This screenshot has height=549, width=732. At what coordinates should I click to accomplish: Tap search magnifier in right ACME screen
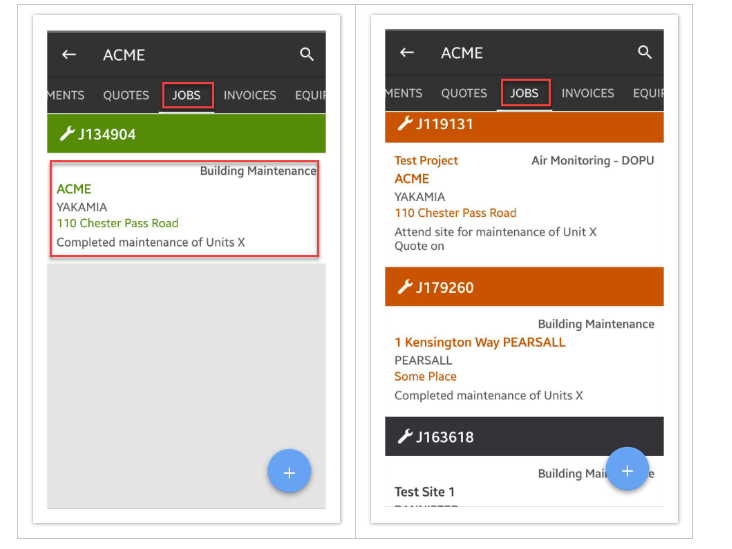click(x=645, y=53)
